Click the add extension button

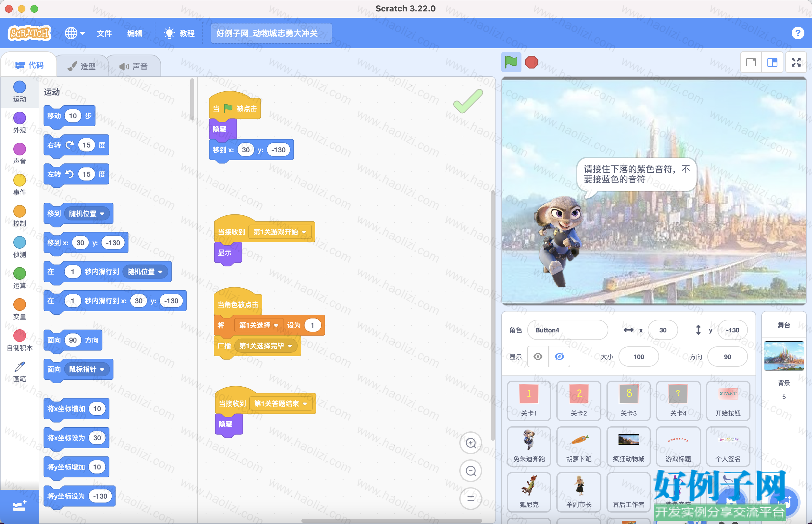(19, 507)
